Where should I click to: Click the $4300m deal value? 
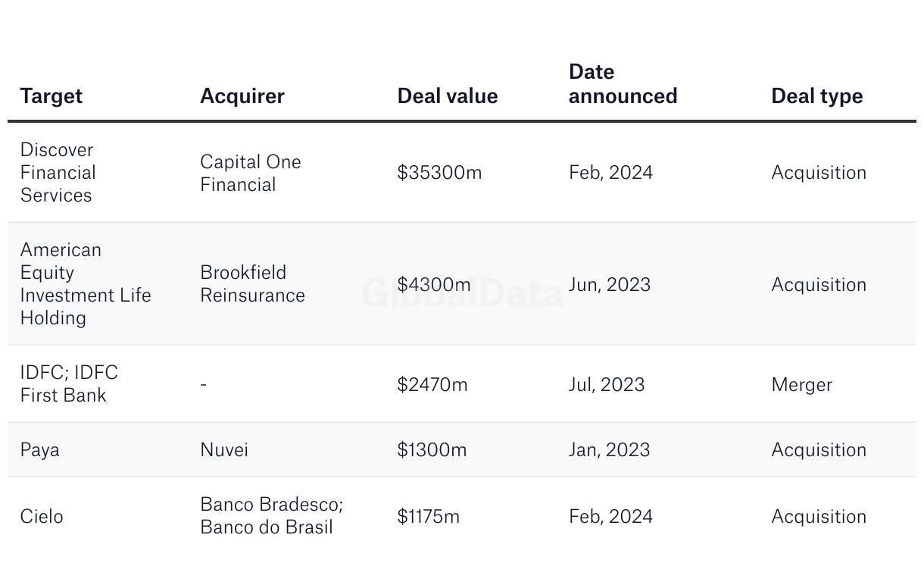point(434,285)
